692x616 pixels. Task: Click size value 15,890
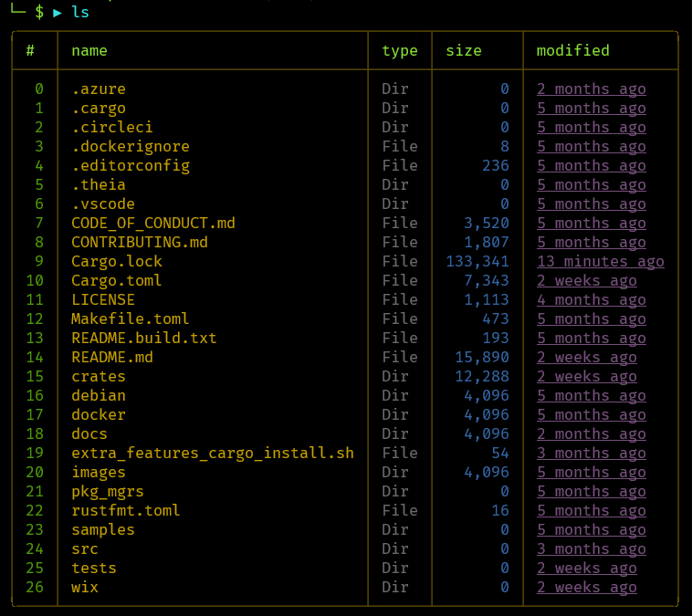pyautogui.click(x=482, y=357)
